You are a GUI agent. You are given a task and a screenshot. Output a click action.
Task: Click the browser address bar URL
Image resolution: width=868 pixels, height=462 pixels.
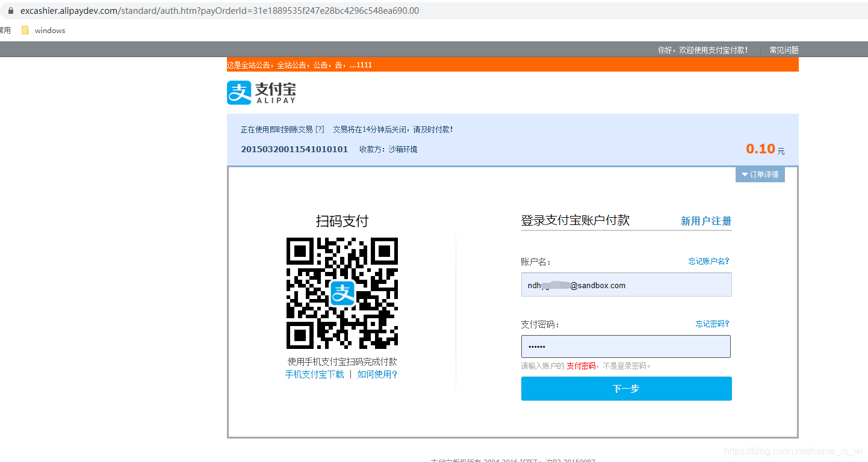(x=220, y=11)
